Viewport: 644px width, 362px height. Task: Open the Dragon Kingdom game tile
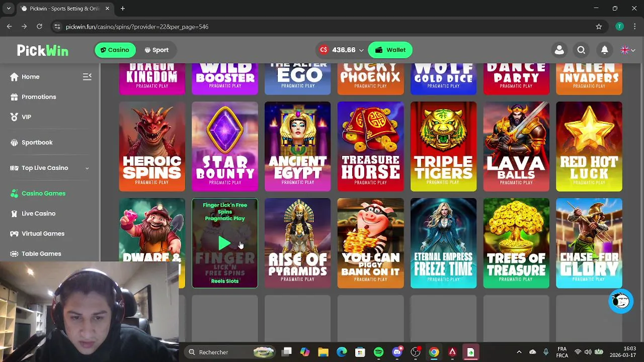click(152, 79)
